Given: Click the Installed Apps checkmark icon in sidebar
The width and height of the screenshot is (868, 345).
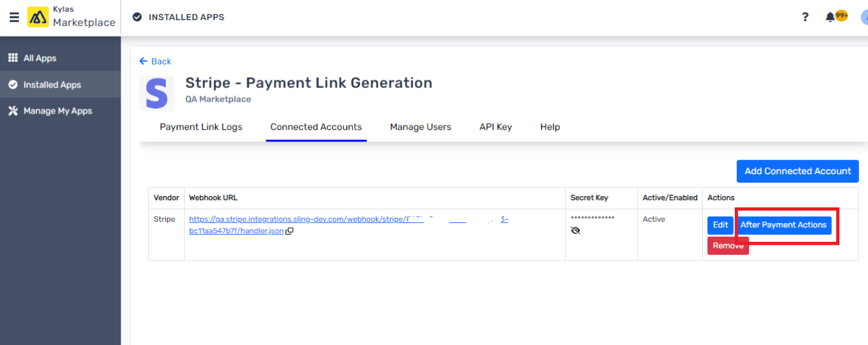Looking at the screenshot, I should pos(12,85).
